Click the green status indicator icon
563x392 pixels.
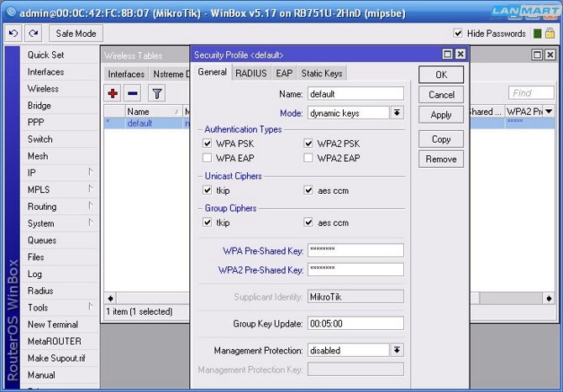(x=538, y=34)
